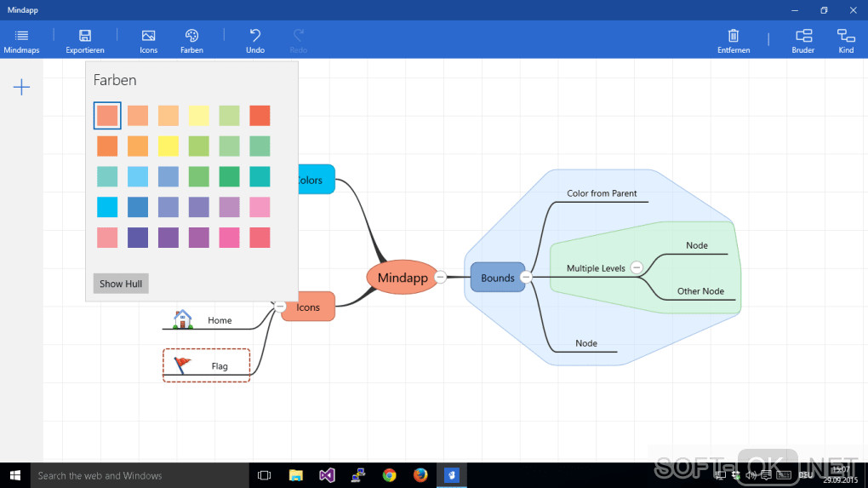Select the Other Node label
Image resolution: width=868 pixels, height=488 pixels.
[x=700, y=290]
